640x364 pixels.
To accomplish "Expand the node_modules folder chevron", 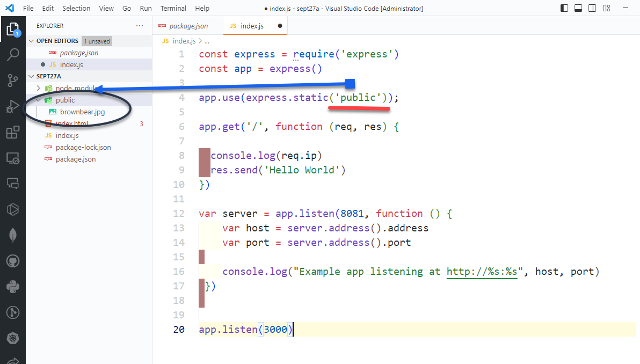I will (x=38, y=88).
